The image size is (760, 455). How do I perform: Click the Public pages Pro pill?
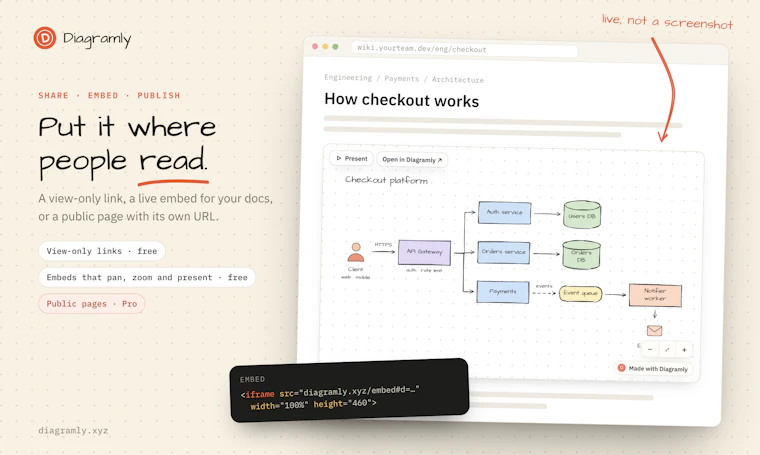(x=92, y=304)
